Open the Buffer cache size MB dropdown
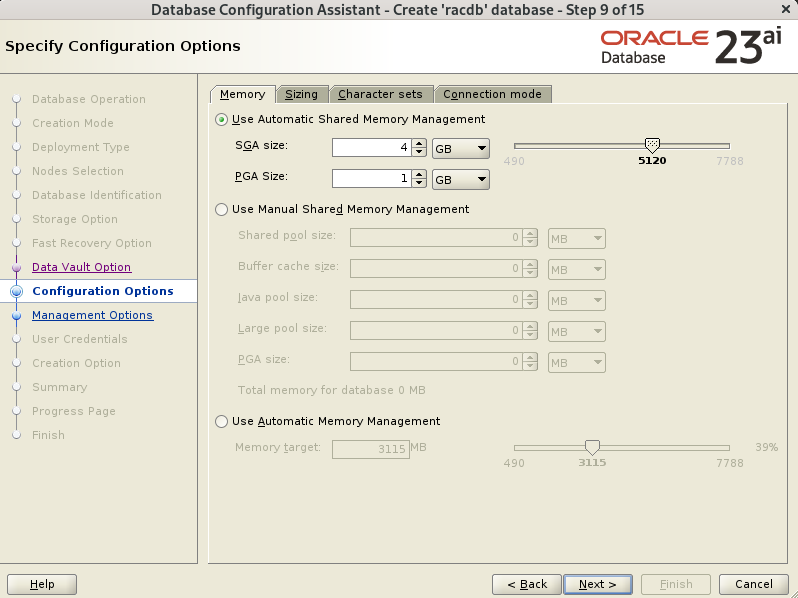Screen dimensions: 798x598 577,270
